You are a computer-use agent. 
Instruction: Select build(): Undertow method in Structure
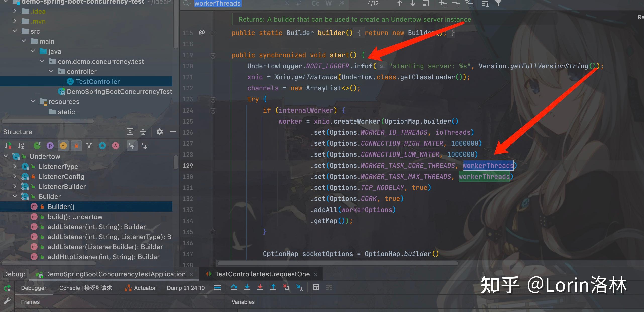75,217
